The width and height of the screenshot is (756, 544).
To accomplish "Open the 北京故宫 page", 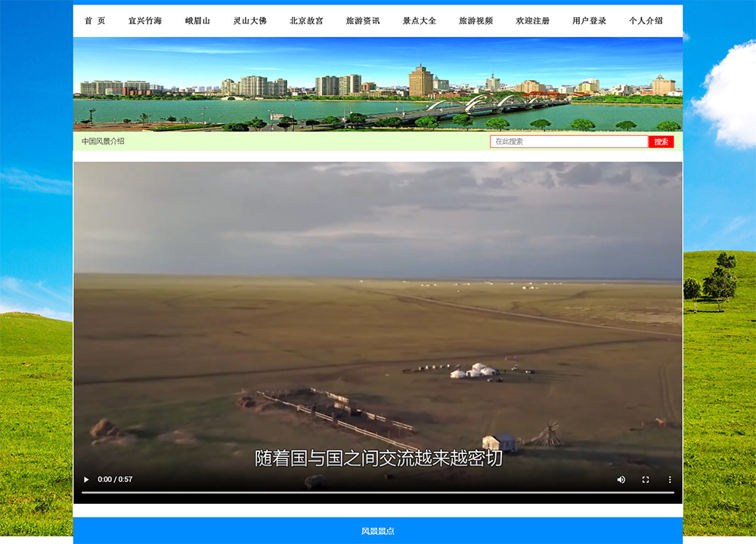I will click(x=306, y=20).
